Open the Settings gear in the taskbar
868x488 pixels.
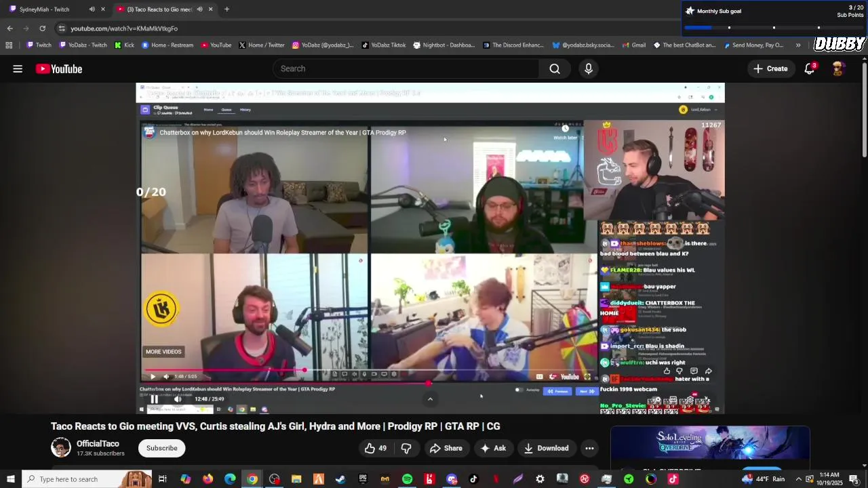click(x=540, y=479)
